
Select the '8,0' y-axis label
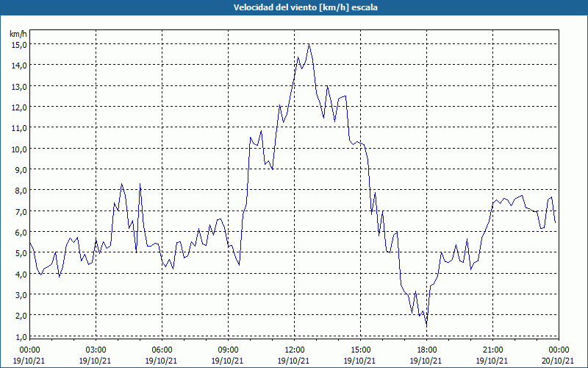coord(21,191)
